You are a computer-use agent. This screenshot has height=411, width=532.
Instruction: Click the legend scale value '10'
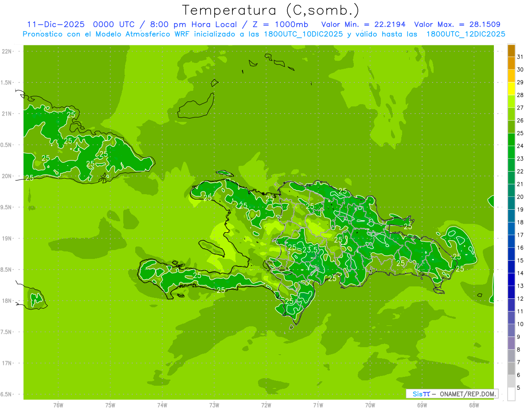tap(520, 324)
